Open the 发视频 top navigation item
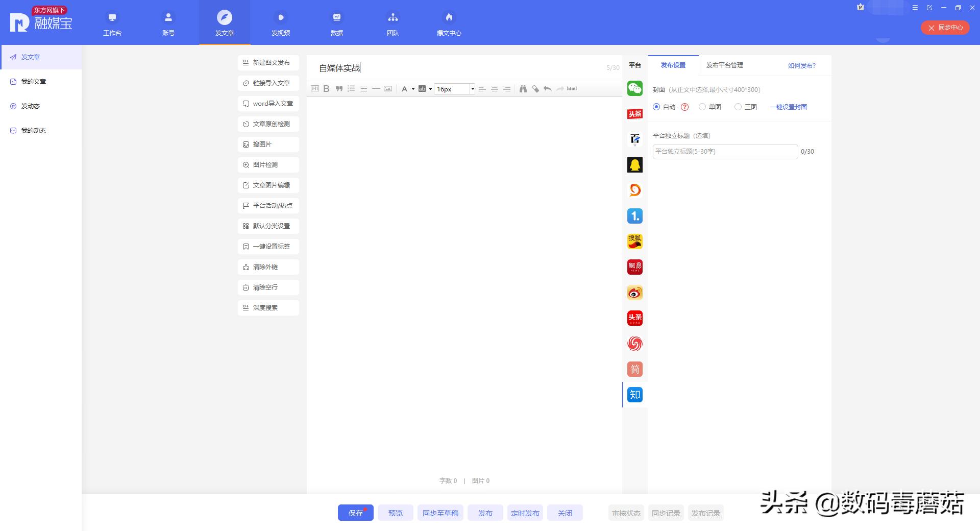 (280, 23)
